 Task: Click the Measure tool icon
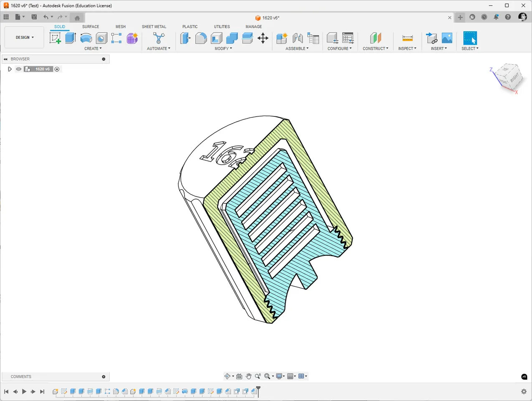tap(407, 38)
